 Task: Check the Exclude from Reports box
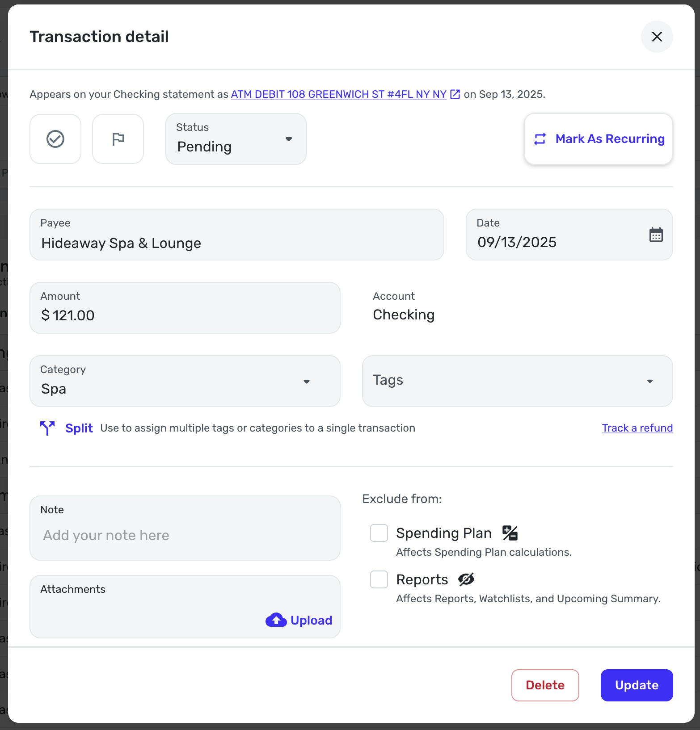pyautogui.click(x=379, y=579)
